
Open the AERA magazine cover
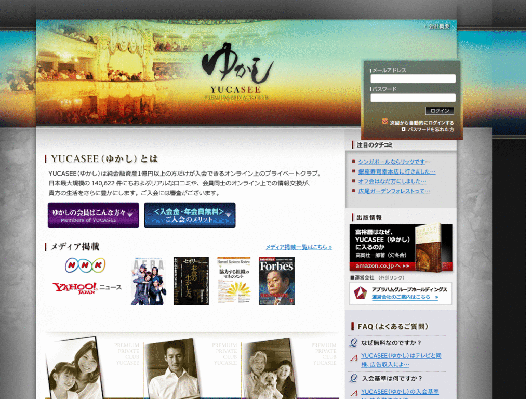tap(149, 281)
